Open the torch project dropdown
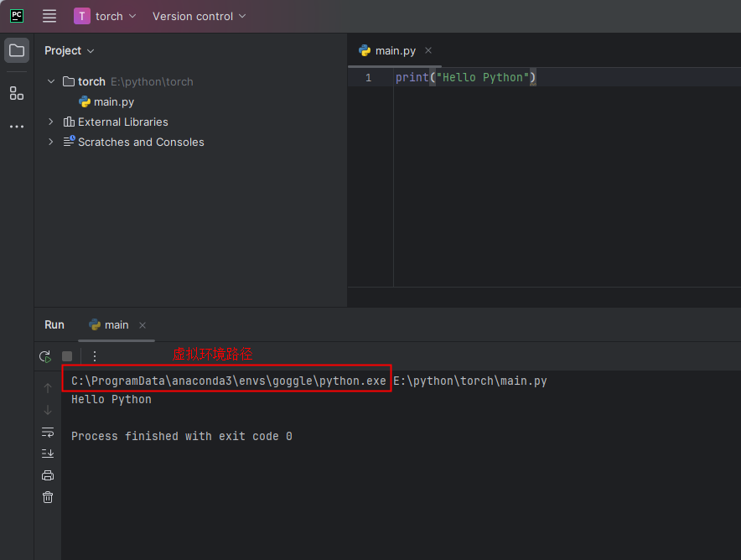The height and width of the screenshot is (560, 741). pos(116,16)
